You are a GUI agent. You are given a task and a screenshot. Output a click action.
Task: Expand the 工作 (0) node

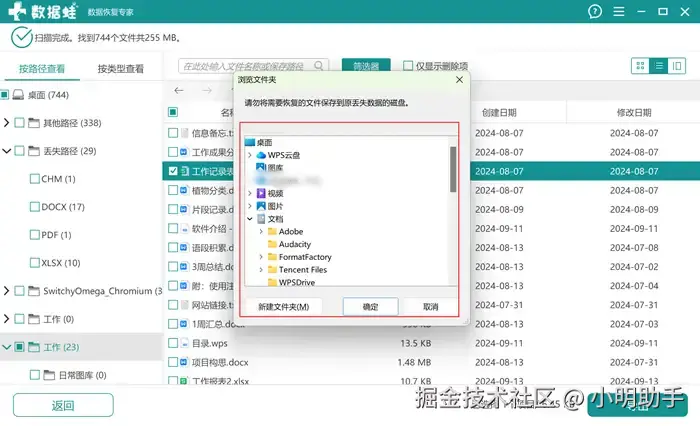tap(6, 319)
